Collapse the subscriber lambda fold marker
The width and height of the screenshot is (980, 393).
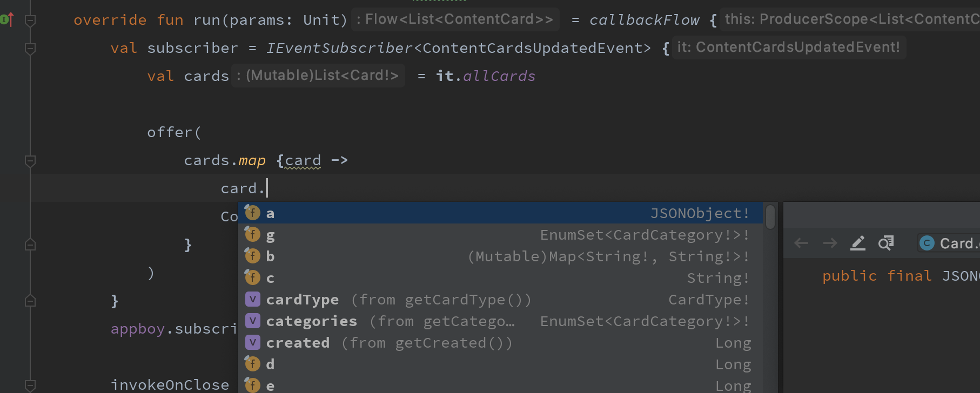pyautogui.click(x=30, y=49)
